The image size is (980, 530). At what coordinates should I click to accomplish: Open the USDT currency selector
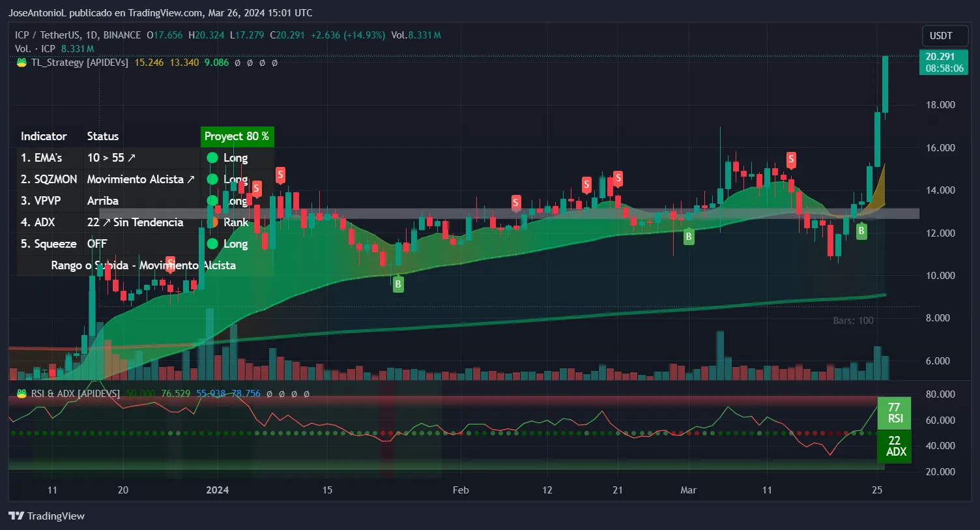pyautogui.click(x=940, y=36)
